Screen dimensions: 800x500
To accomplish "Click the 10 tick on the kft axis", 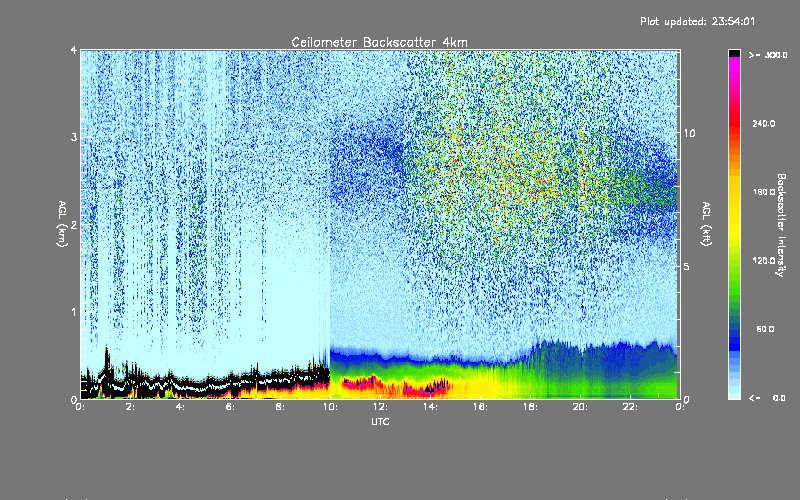I will click(689, 133).
